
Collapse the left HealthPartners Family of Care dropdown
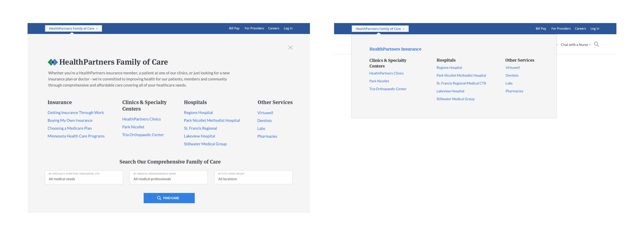[74, 29]
